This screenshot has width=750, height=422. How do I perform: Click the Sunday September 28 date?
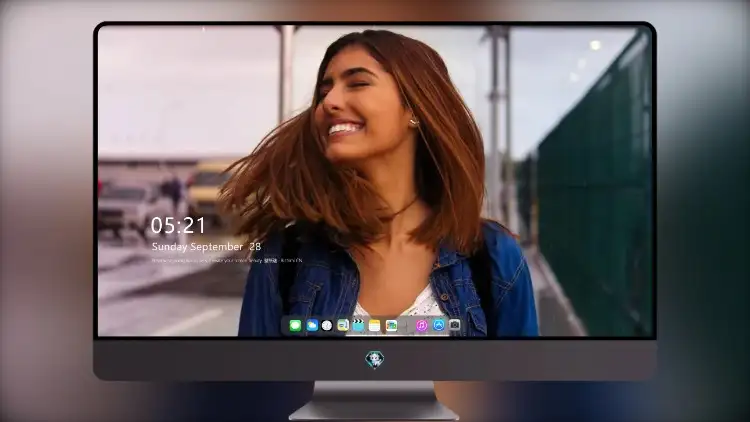pos(206,247)
